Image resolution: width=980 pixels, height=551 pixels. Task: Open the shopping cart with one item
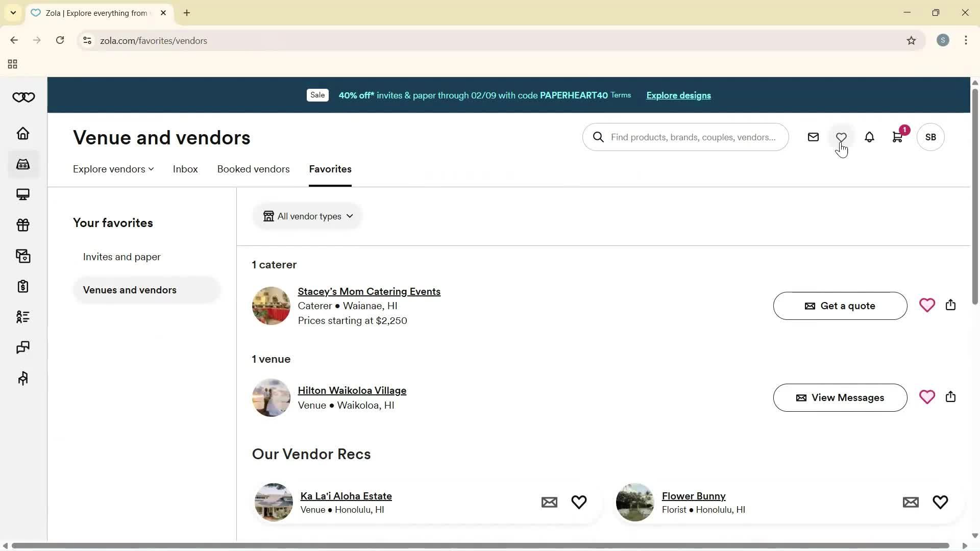click(x=898, y=137)
